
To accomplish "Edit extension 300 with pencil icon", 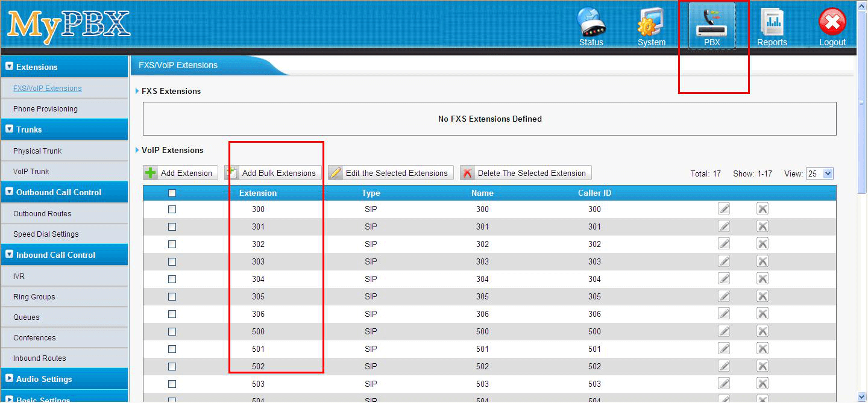I will (724, 209).
